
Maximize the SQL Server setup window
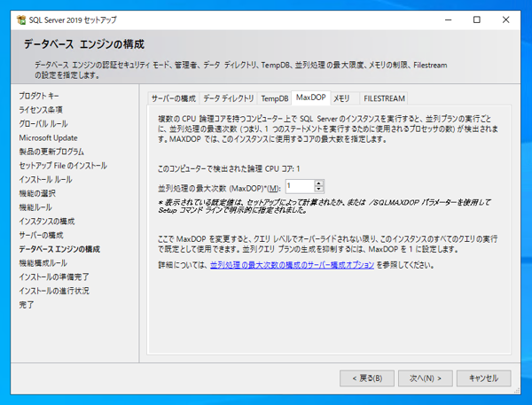point(477,20)
